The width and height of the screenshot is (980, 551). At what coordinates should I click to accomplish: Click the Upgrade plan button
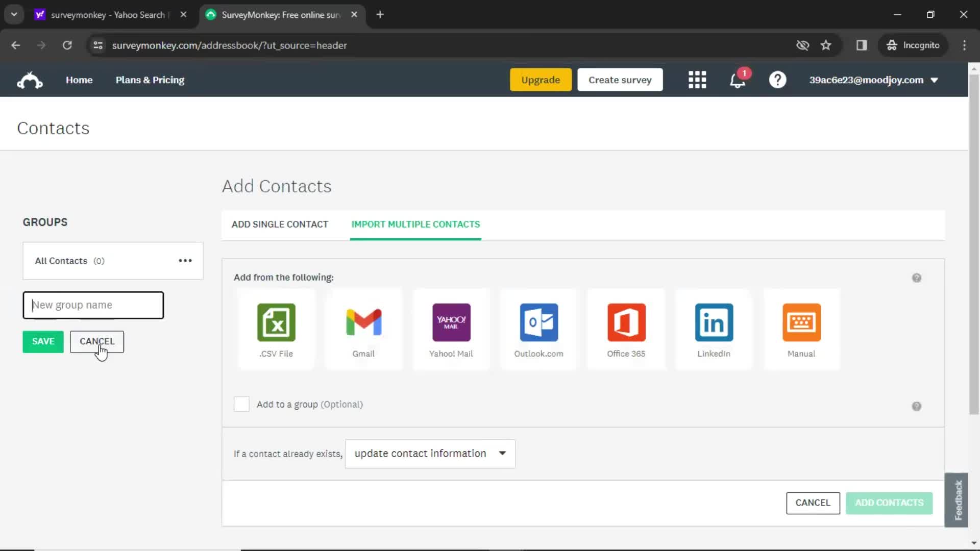click(x=541, y=80)
